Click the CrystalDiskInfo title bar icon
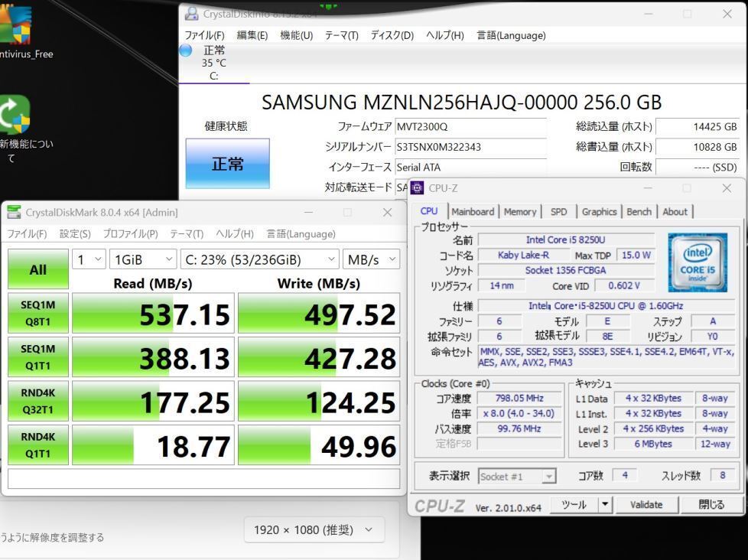748x560 pixels. coord(192,13)
